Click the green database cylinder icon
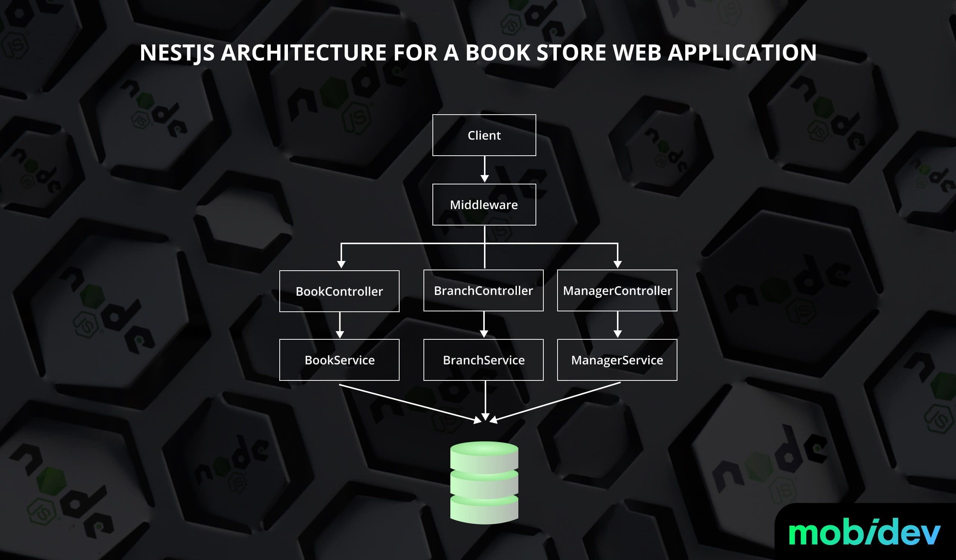956x560 pixels. coord(484,483)
